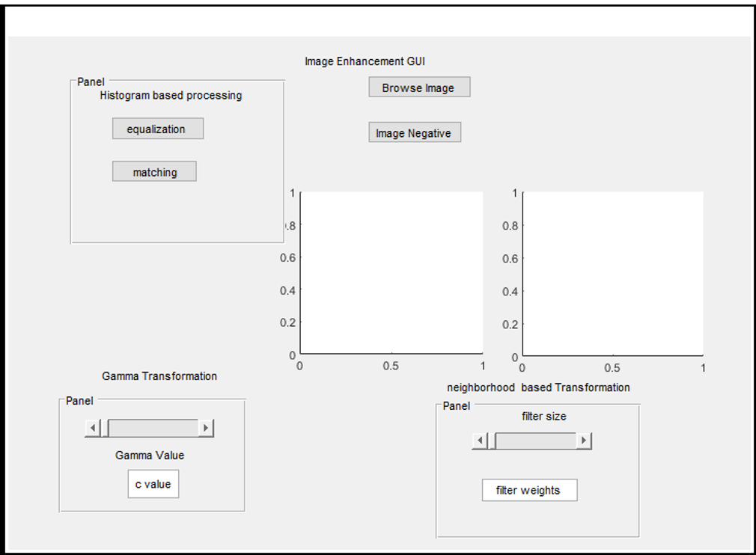Open the c value setting
Image resolution: width=756 pixels, height=555 pixels.
[x=153, y=484]
